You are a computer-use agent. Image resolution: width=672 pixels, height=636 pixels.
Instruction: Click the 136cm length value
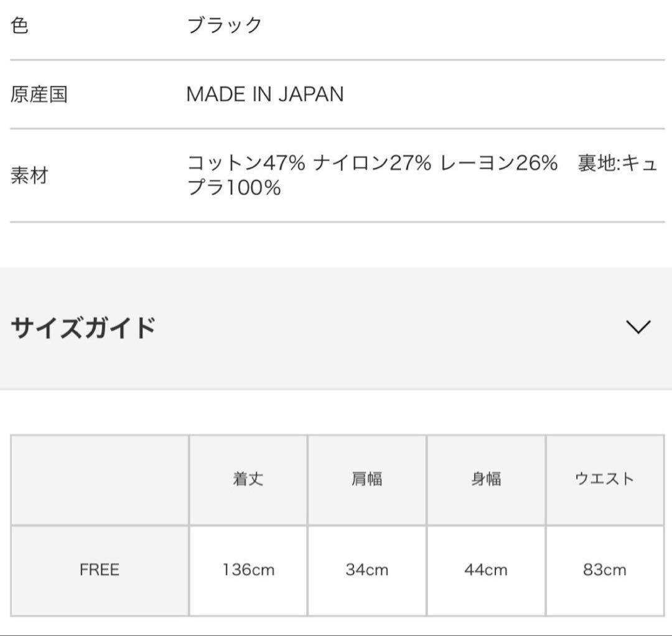[x=248, y=570]
